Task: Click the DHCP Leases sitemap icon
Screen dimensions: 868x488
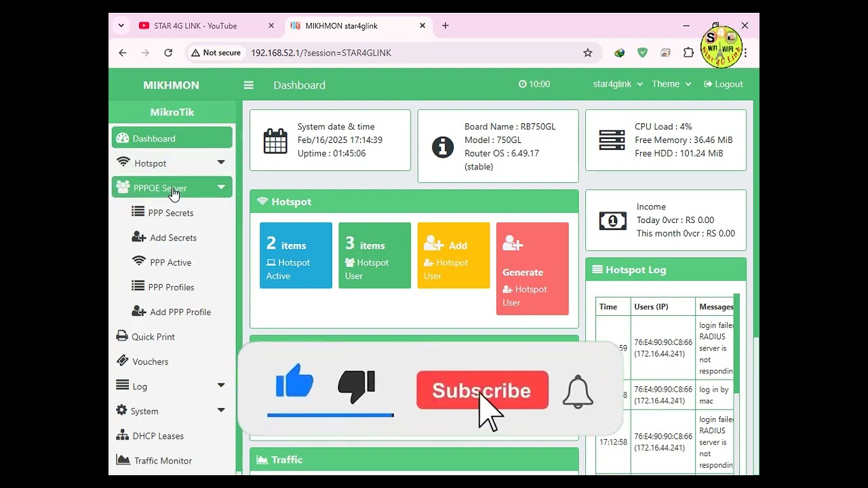Action: coord(122,434)
